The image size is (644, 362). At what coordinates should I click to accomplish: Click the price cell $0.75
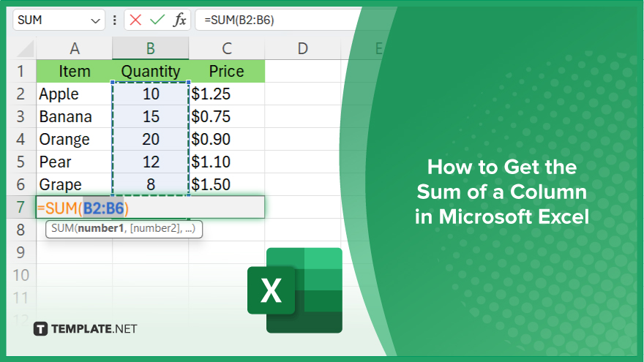227,116
